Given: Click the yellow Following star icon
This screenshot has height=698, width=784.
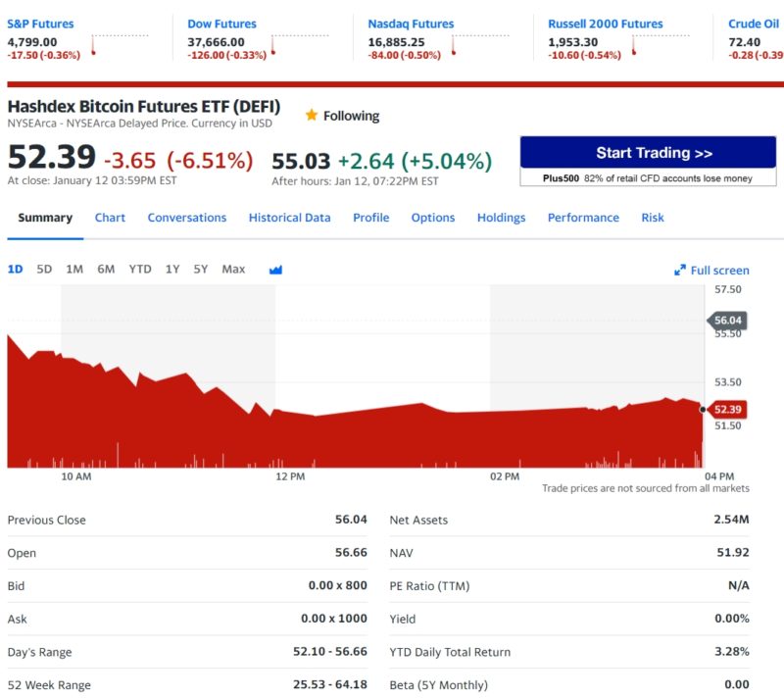Looking at the screenshot, I should (x=312, y=116).
